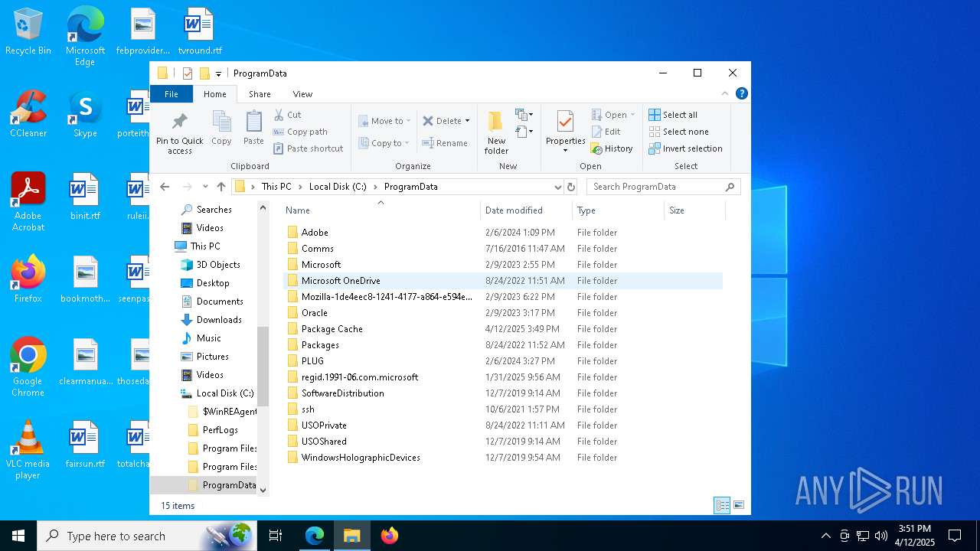The image size is (980, 551).
Task: Open the Recent locations dropdown arrow
Action: [205, 187]
